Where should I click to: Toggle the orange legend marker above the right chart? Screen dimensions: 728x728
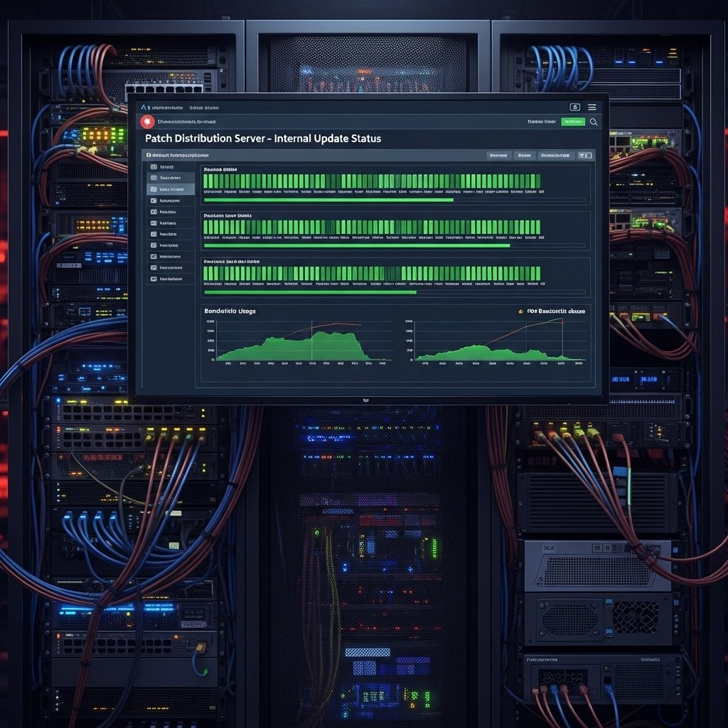(x=520, y=311)
